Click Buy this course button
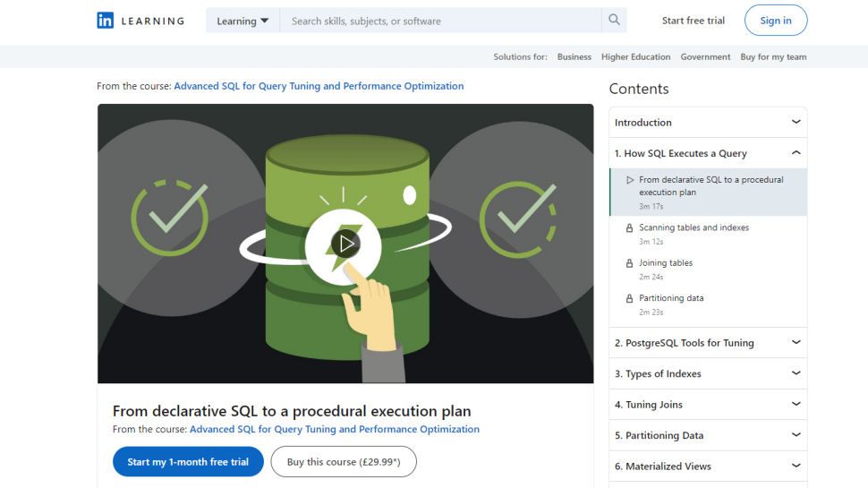Image resolution: width=868 pixels, height=488 pixels. pyautogui.click(x=344, y=462)
